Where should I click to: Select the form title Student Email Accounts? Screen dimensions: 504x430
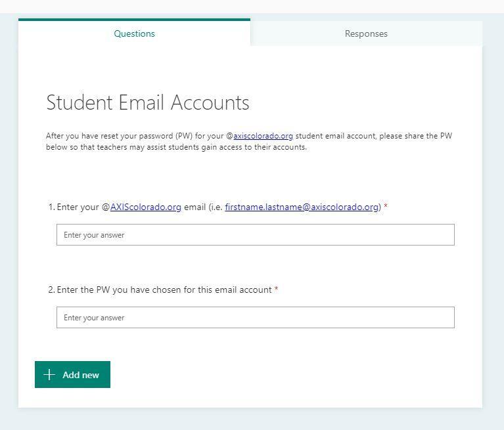pyautogui.click(x=148, y=103)
